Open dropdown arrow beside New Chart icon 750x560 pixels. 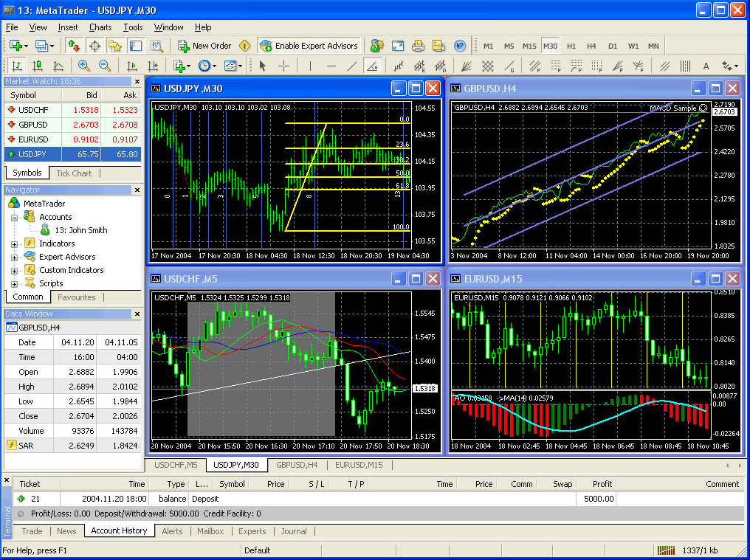[x=27, y=46]
